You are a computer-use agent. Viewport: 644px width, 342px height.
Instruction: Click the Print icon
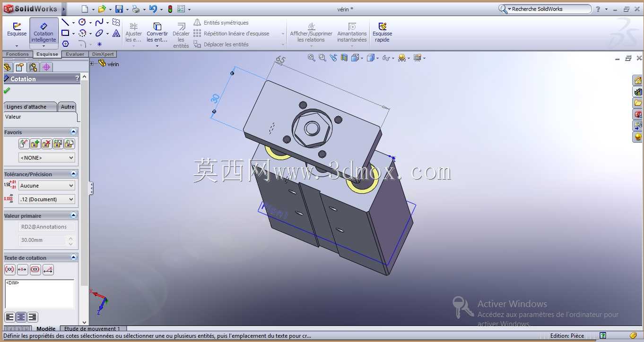(136, 9)
